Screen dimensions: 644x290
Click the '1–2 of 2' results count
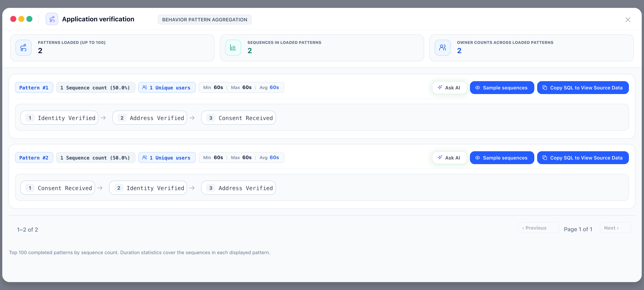[28, 229]
